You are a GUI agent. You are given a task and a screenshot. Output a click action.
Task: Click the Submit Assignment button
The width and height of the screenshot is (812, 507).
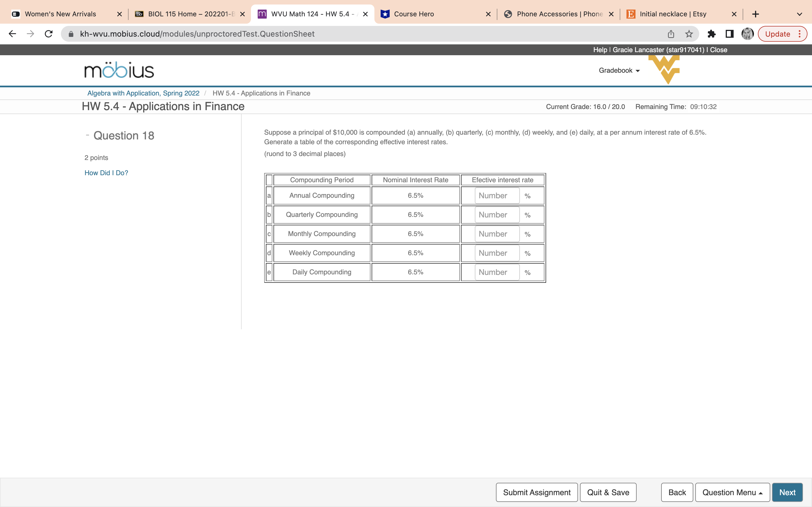[537, 492]
